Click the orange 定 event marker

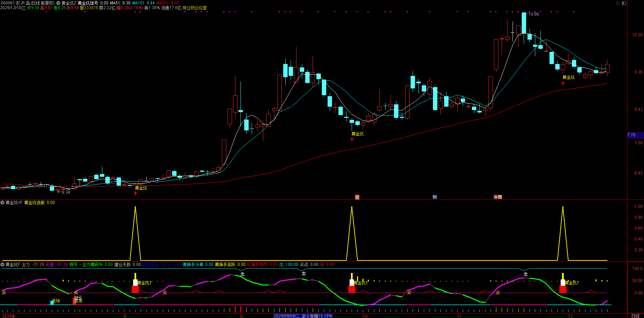point(357,197)
